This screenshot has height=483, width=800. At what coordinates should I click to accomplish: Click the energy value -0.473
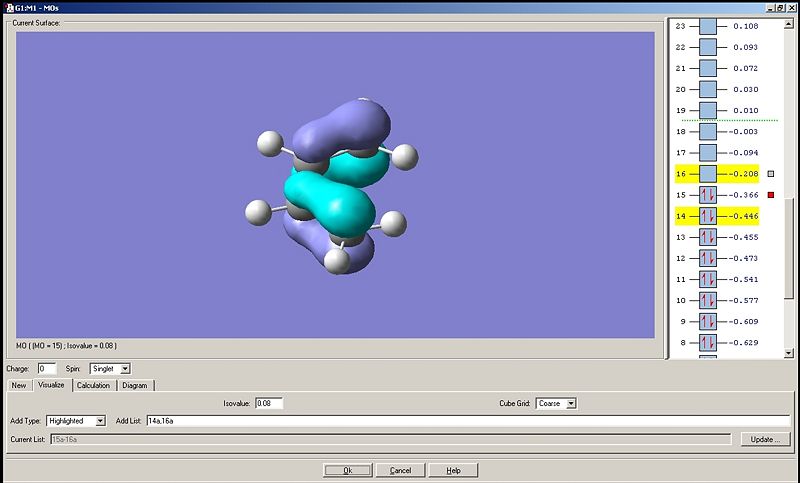pyautogui.click(x=744, y=258)
